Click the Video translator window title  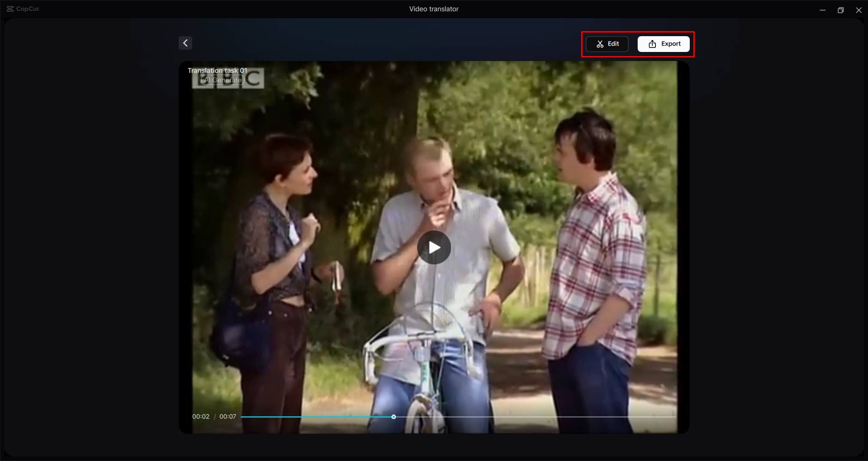click(433, 9)
